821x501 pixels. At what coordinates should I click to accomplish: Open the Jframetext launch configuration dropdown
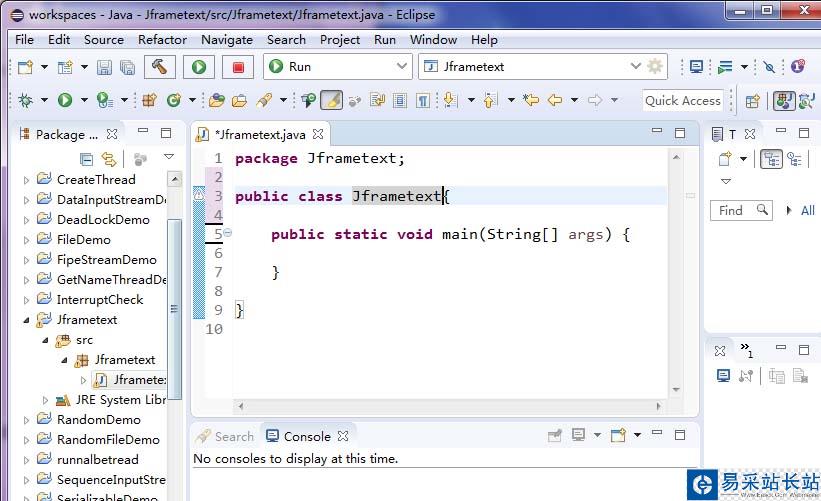tap(635, 66)
